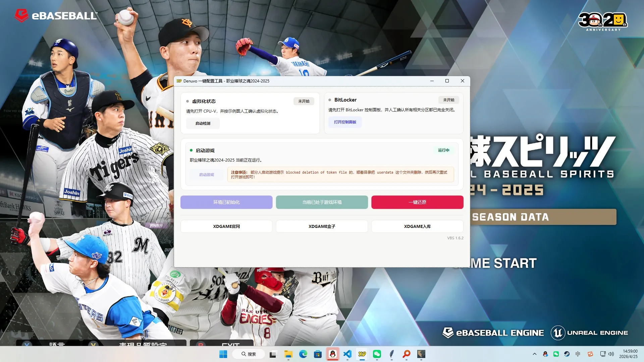Screen dimensions: 644x362
Task: Click the volume icon in the system tray
Action: click(611, 354)
